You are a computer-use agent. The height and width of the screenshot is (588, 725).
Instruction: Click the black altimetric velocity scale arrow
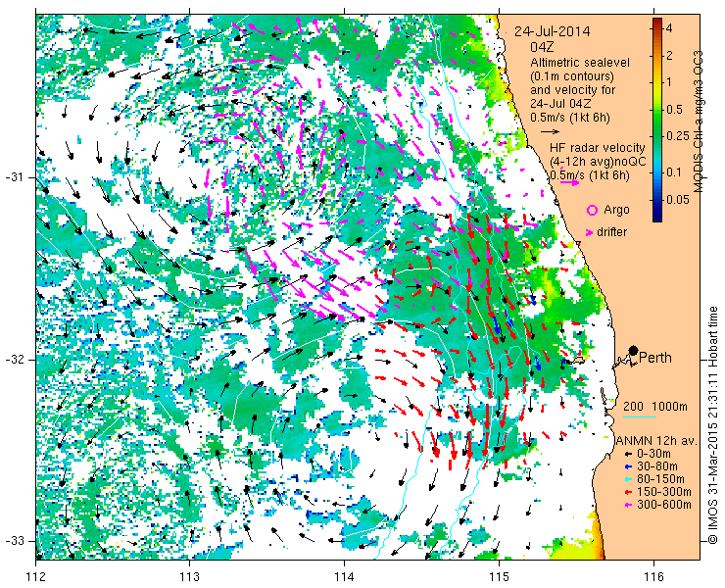[x=551, y=131]
